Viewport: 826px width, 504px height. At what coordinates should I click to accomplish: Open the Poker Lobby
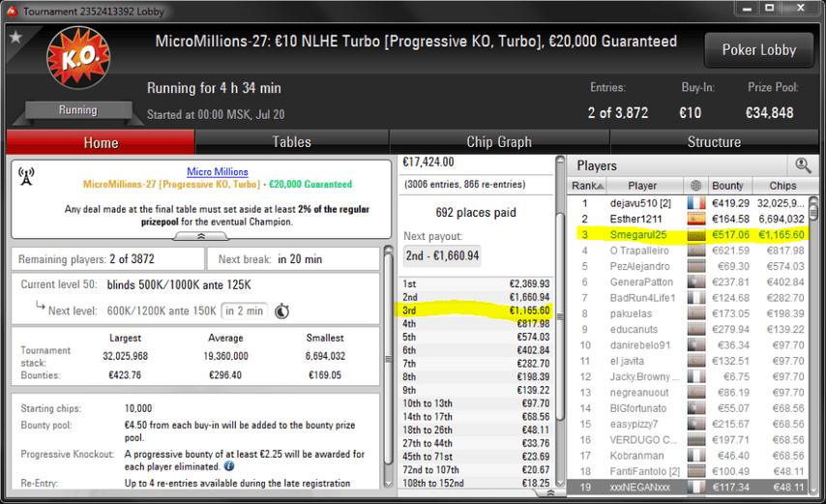[x=759, y=49]
